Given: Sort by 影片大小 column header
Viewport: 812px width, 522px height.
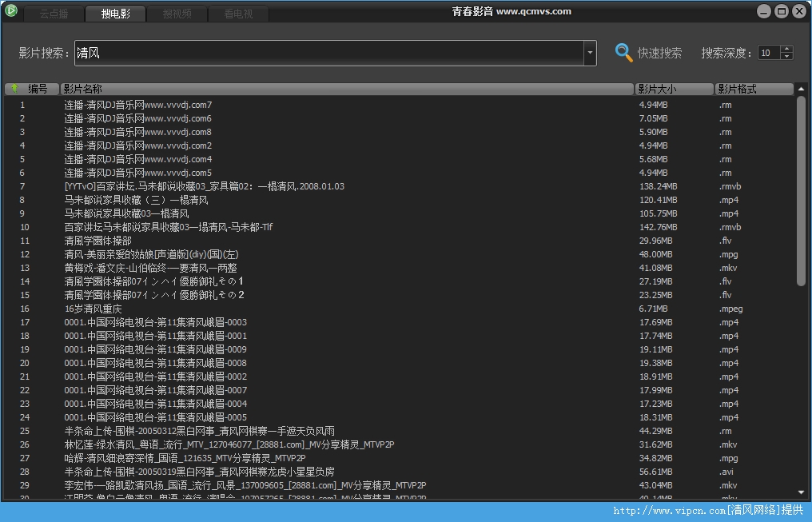Looking at the screenshot, I should click(675, 89).
